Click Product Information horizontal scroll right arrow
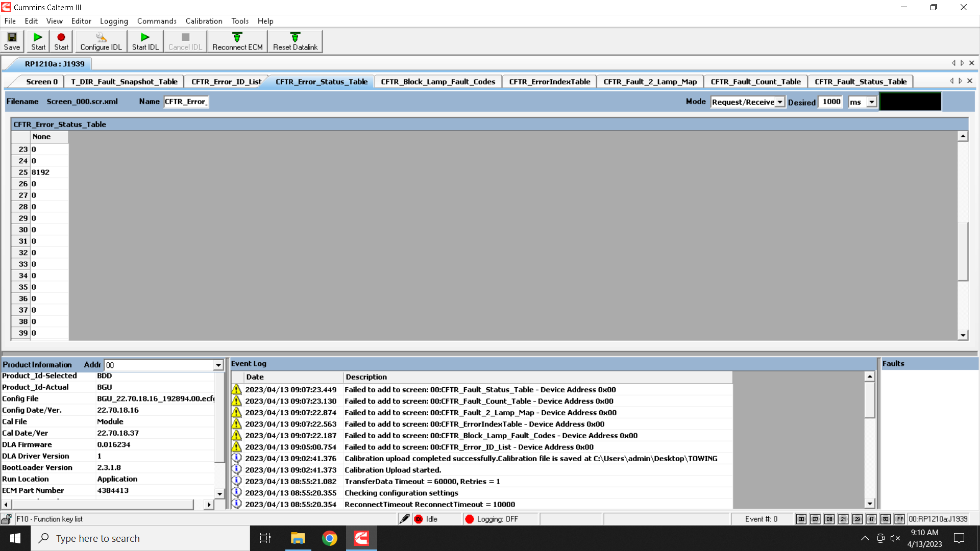This screenshot has width=980, height=551. (x=209, y=505)
